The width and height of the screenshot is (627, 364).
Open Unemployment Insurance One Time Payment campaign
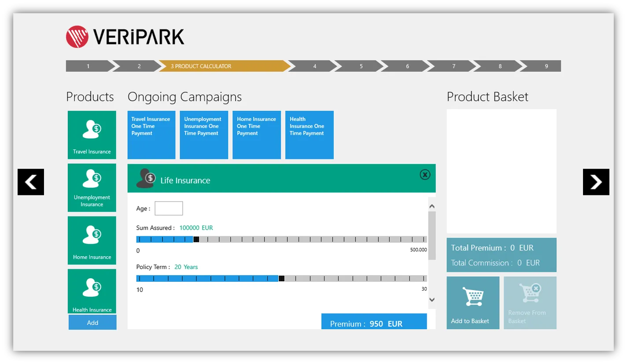[204, 135]
